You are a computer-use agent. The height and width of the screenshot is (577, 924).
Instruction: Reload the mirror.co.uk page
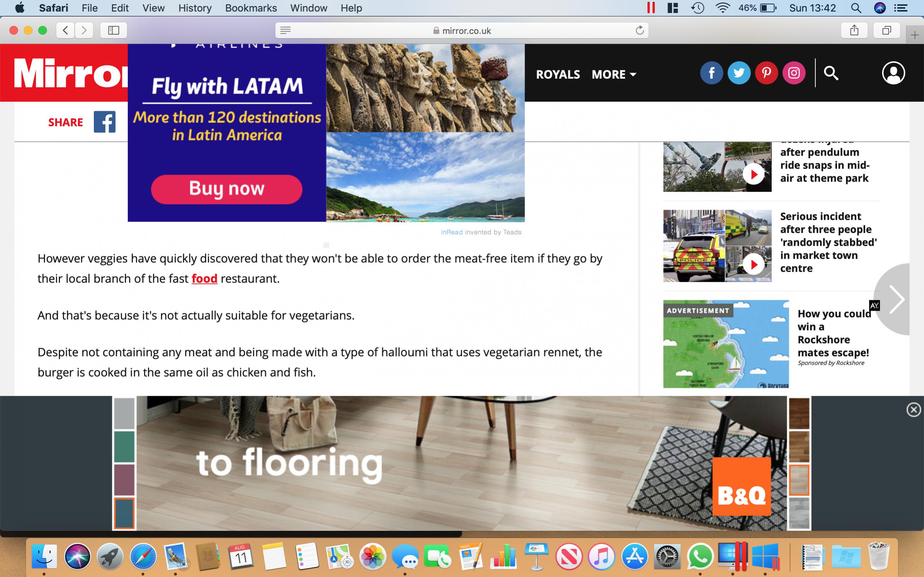pos(639,30)
